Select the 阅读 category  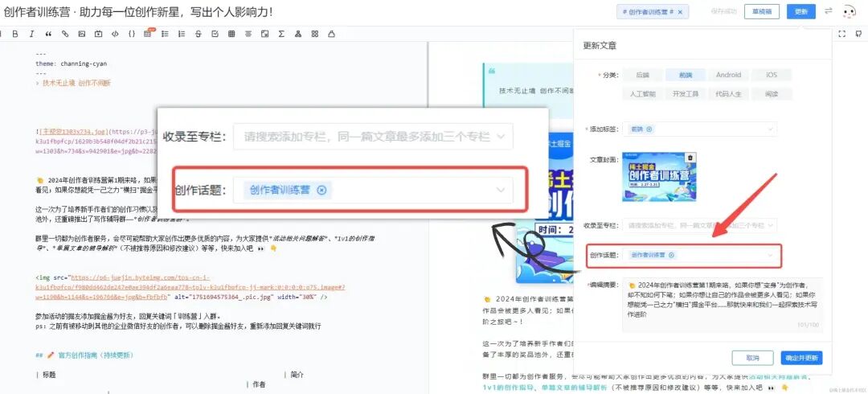pyautogui.click(x=772, y=93)
